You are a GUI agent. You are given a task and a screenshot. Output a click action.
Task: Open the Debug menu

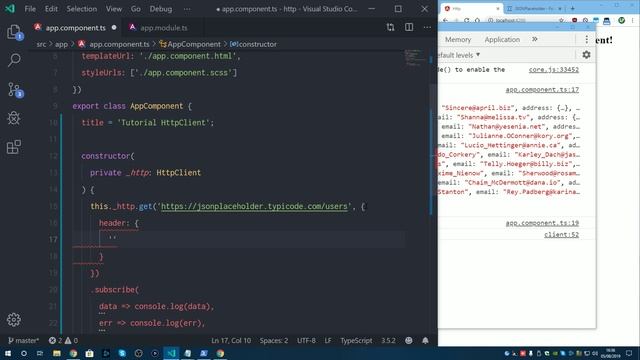pyautogui.click(x=161, y=9)
